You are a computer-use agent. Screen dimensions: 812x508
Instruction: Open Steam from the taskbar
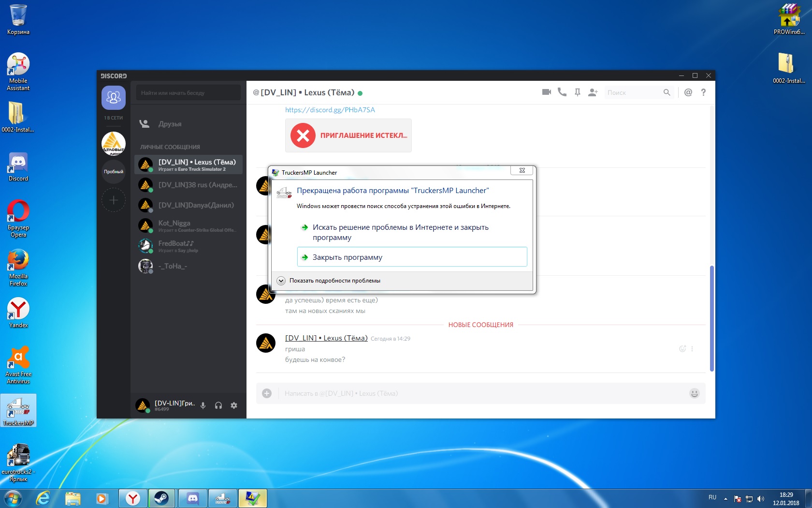point(162,498)
